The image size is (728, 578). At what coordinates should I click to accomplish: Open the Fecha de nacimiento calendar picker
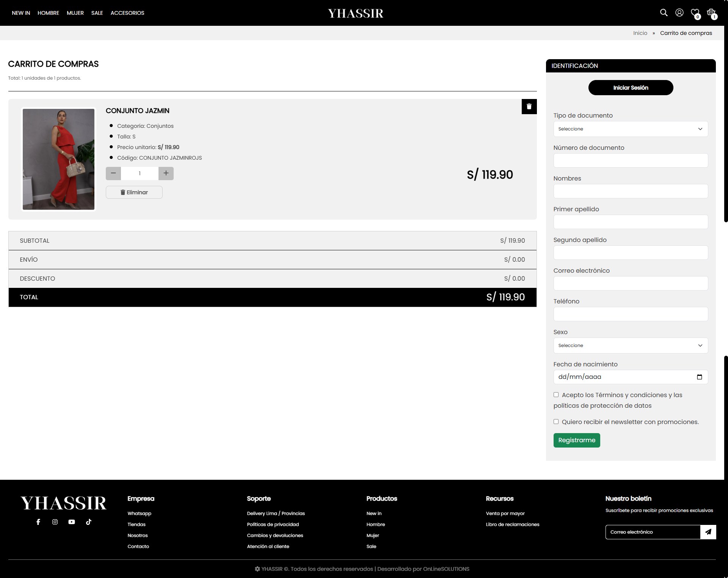click(x=699, y=377)
